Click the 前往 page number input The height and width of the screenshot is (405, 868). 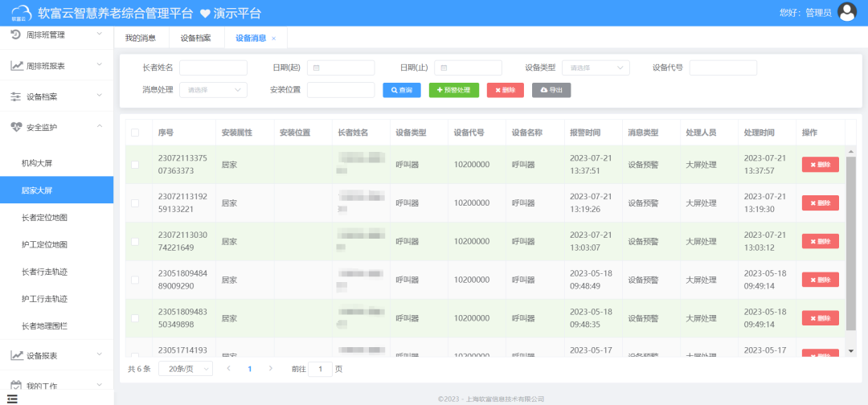click(320, 369)
